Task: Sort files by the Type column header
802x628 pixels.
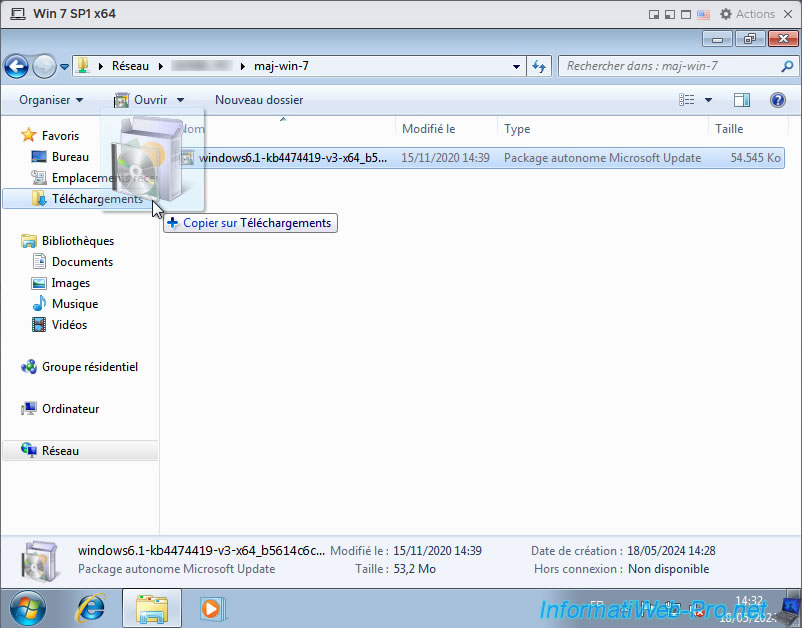Action: click(x=517, y=129)
